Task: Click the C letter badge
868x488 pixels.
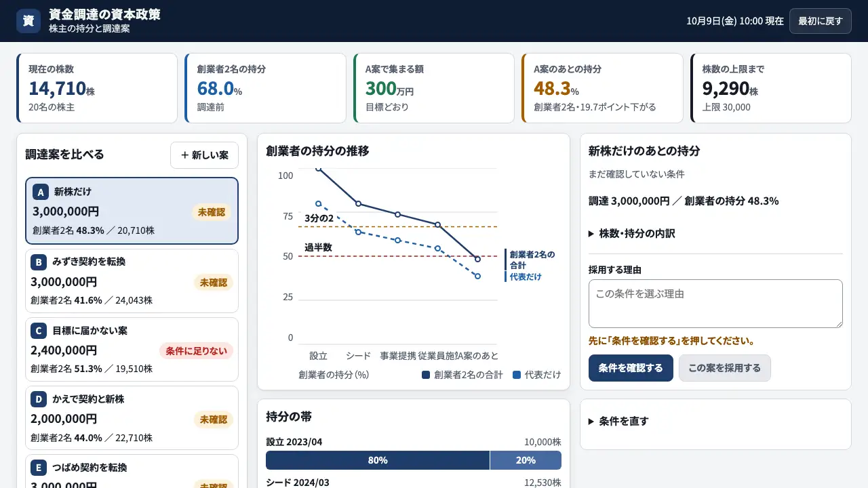Action: coord(39,331)
